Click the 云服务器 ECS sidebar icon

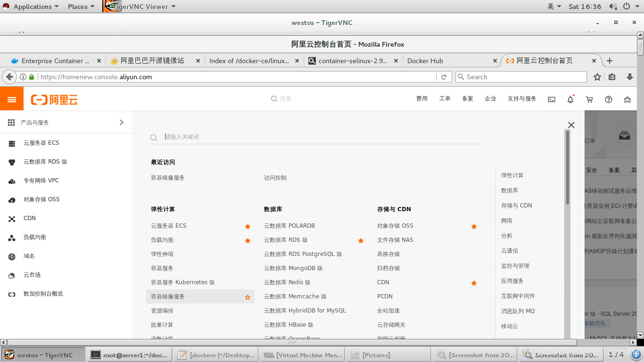(x=12, y=143)
